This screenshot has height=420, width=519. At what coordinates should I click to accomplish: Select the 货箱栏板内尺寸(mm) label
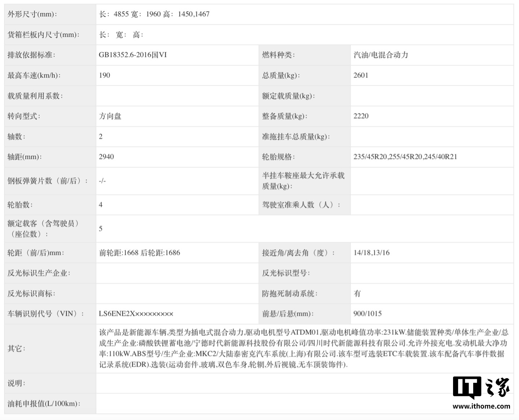coord(44,35)
